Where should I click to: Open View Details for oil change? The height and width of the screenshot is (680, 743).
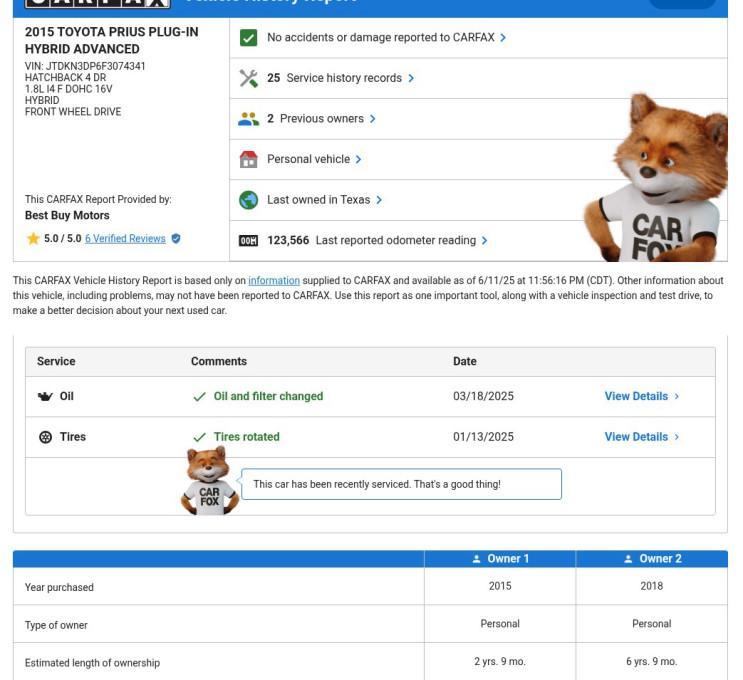(x=642, y=396)
